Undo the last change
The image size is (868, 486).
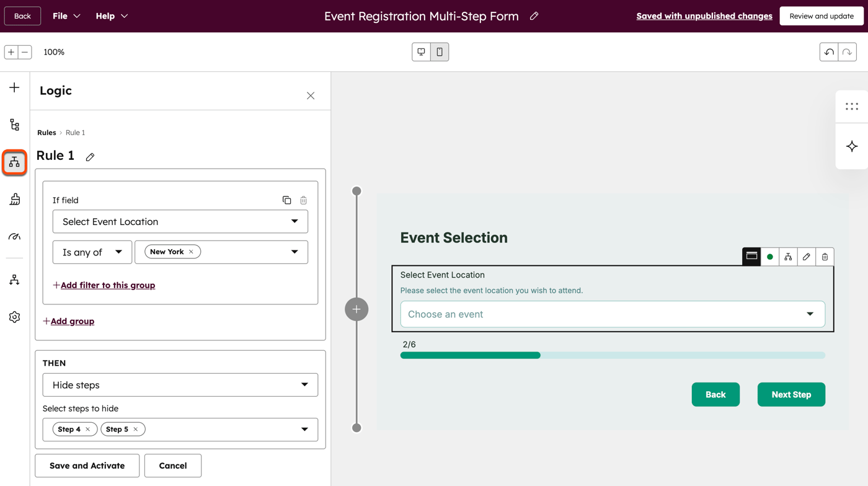pos(828,51)
